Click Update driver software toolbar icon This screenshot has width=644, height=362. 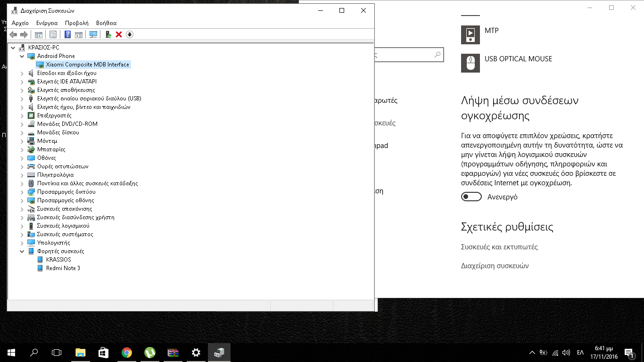click(x=108, y=34)
